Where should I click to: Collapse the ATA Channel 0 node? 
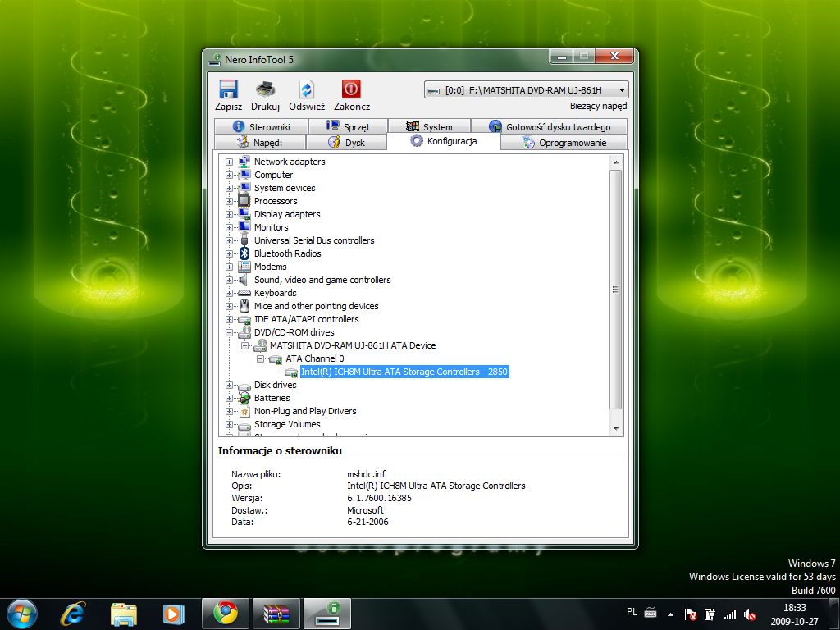[260, 358]
